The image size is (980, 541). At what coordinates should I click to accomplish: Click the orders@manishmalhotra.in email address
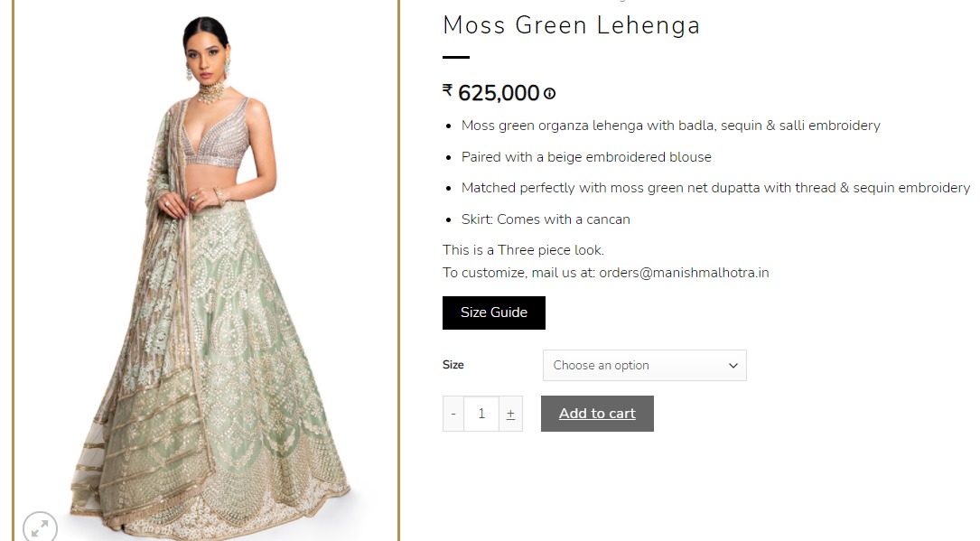coord(684,272)
